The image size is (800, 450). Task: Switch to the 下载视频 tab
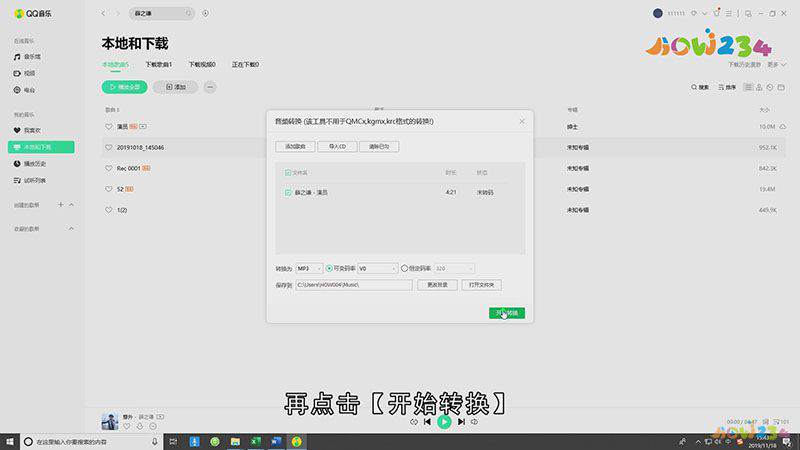pyautogui.click(x=202, y=65)
